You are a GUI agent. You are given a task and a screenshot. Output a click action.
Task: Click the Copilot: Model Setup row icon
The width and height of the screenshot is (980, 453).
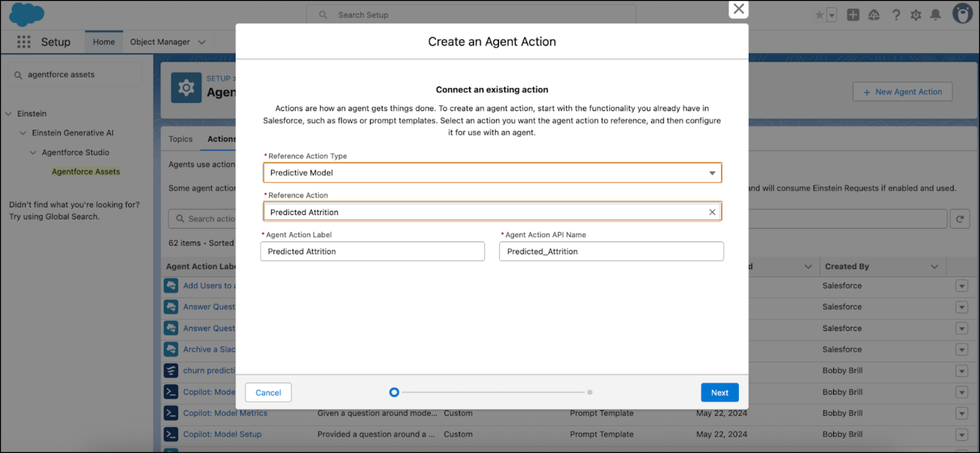[x=171, y=434]
